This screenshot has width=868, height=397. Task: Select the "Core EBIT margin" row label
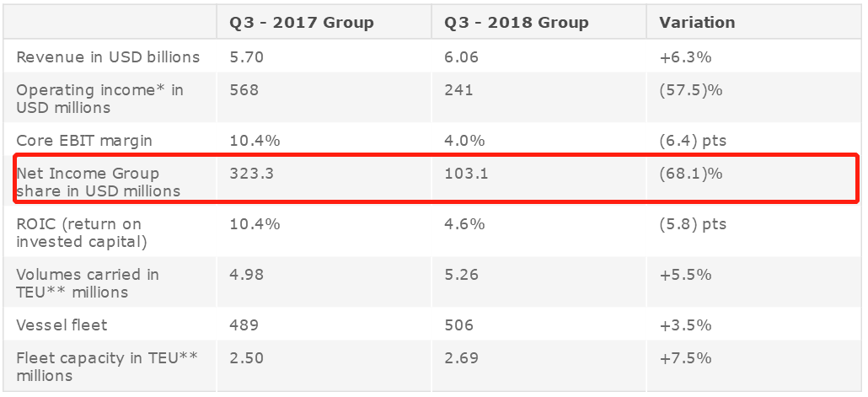84,140
